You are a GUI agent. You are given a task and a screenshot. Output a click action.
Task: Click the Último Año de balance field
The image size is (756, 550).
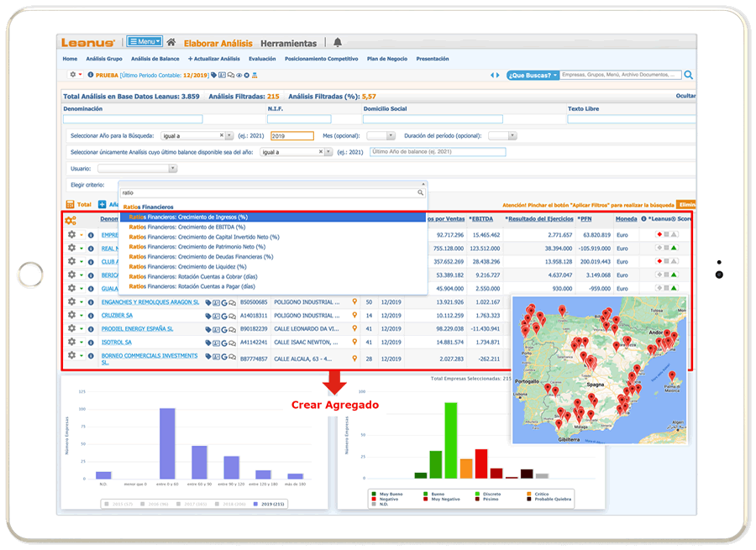(438, 152)
